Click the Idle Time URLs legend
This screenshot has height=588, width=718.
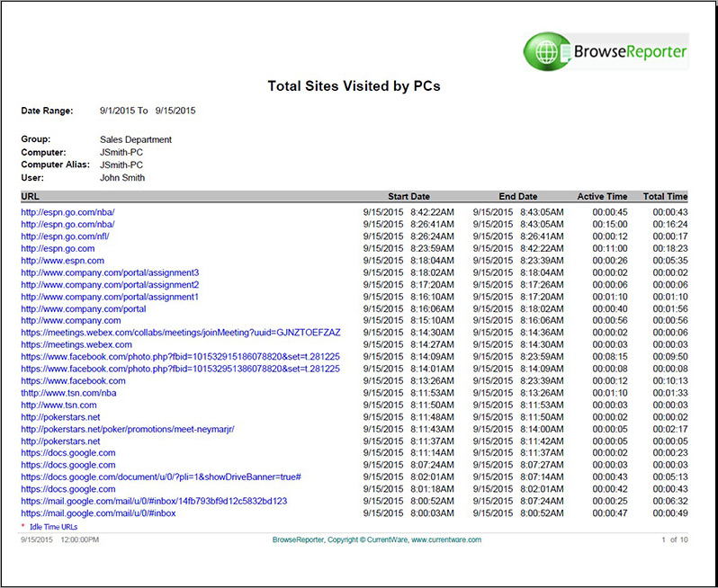(54, 527)
